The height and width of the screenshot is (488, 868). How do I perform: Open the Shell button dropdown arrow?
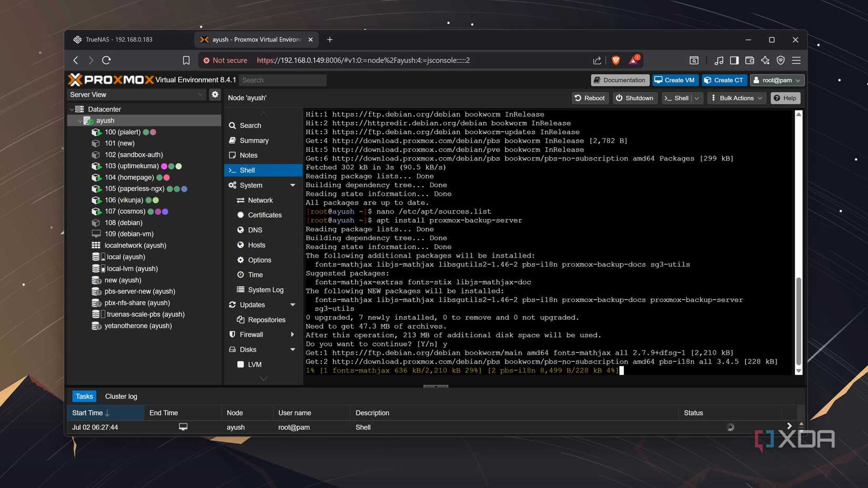[x=696, y=98]
